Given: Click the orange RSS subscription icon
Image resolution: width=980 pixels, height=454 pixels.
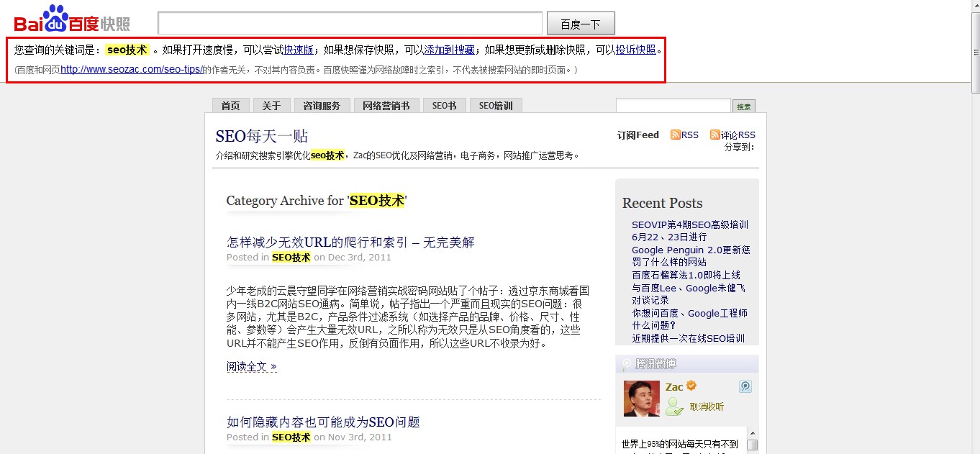Looking at the screenshot, I should 676,135.
